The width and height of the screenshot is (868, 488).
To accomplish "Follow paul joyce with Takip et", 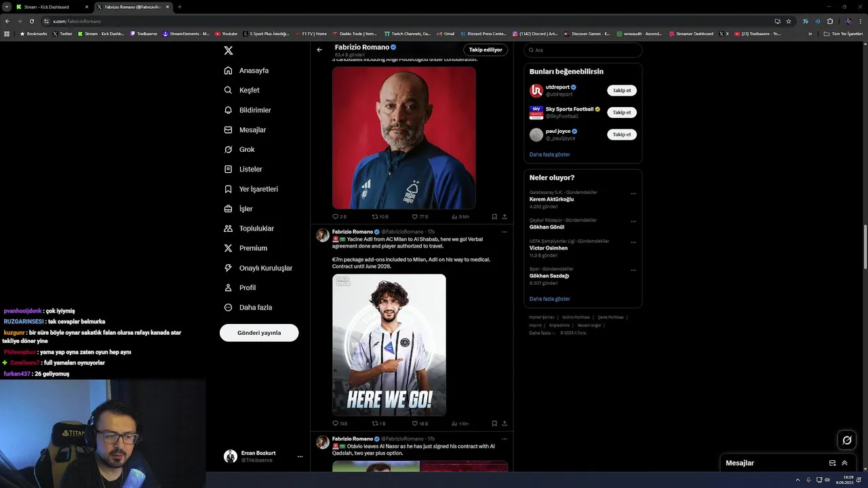I will tap(622, 134).
